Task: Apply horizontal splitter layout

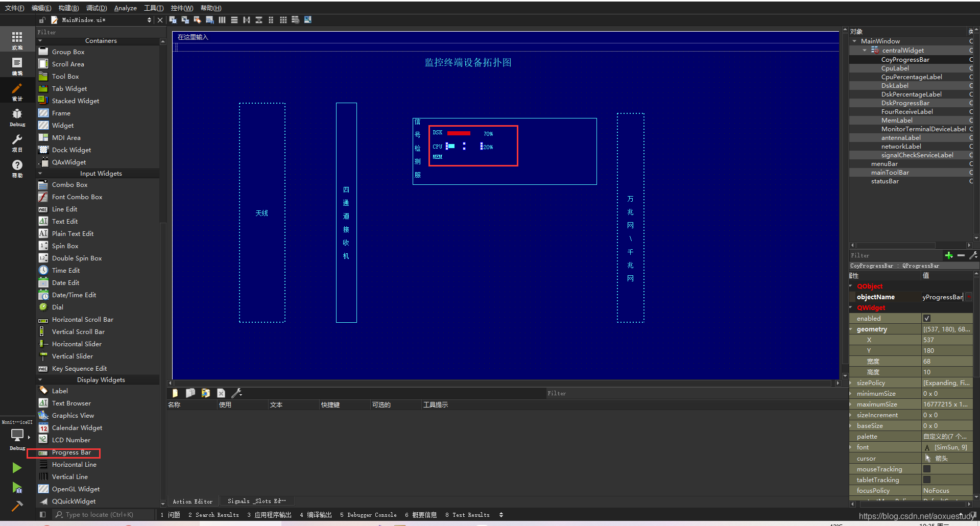Action: pyautogui.click(x=247, y=20)
